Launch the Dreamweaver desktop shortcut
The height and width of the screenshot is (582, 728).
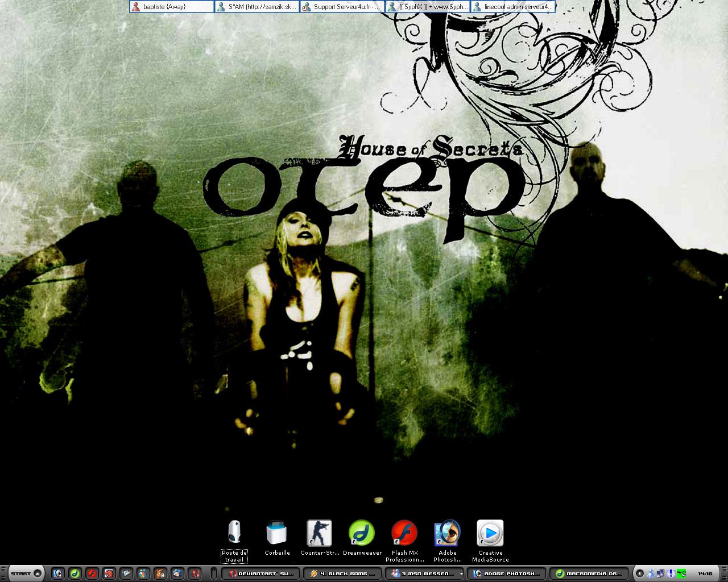(362, 538)
